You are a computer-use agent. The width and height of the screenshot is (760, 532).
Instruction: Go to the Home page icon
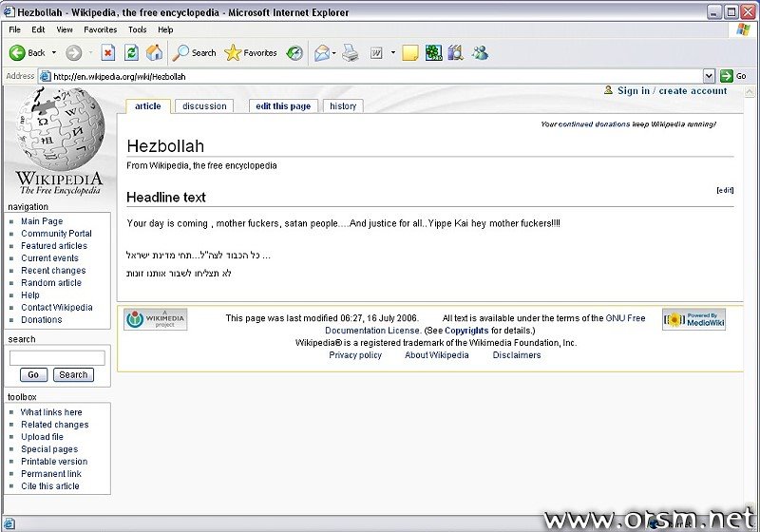(x=155, y=53)
